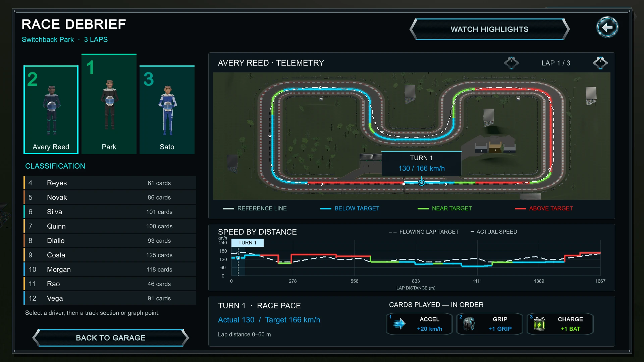Click Switchback Park track name
The width and height of the screenshot is (644, 362).
pos(48,40)
